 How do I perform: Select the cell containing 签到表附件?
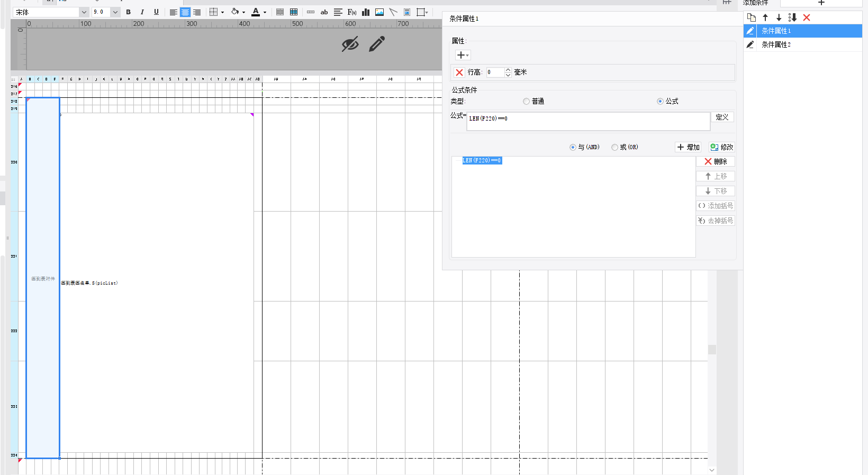click(x=43, y=278)
